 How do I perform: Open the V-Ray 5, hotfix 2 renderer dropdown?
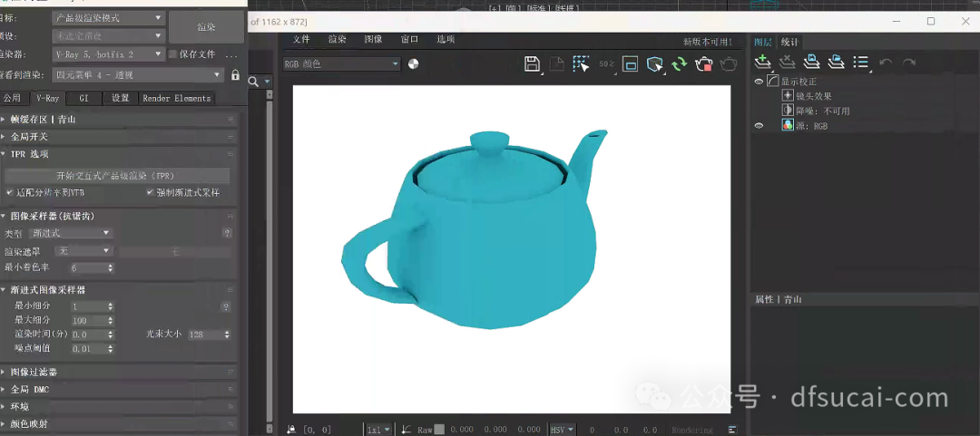(x=108, y=54)
